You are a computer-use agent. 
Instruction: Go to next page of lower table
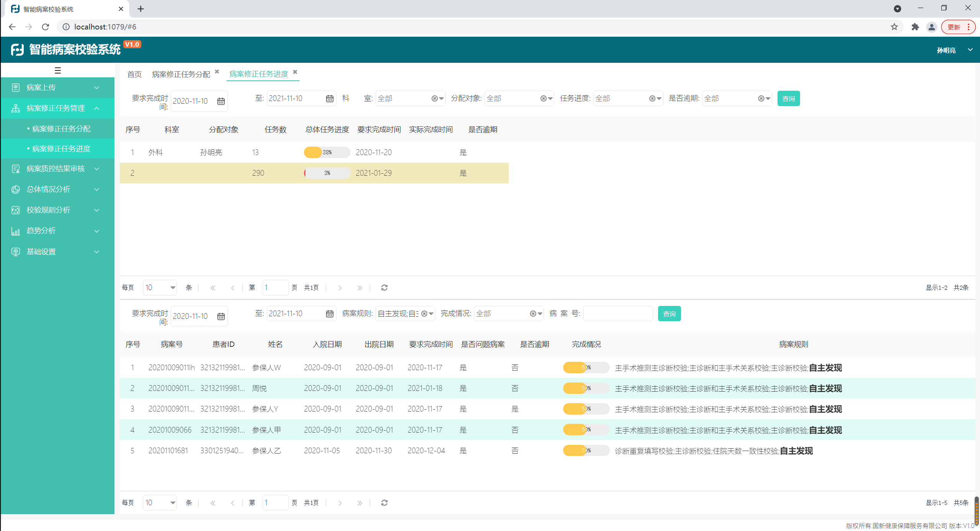pos(340,503)
